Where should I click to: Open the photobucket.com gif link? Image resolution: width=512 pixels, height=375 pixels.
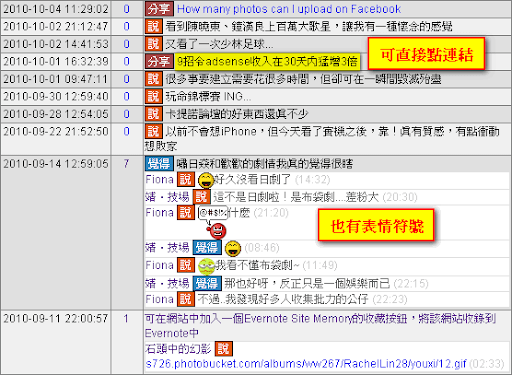tap(306, 364)
